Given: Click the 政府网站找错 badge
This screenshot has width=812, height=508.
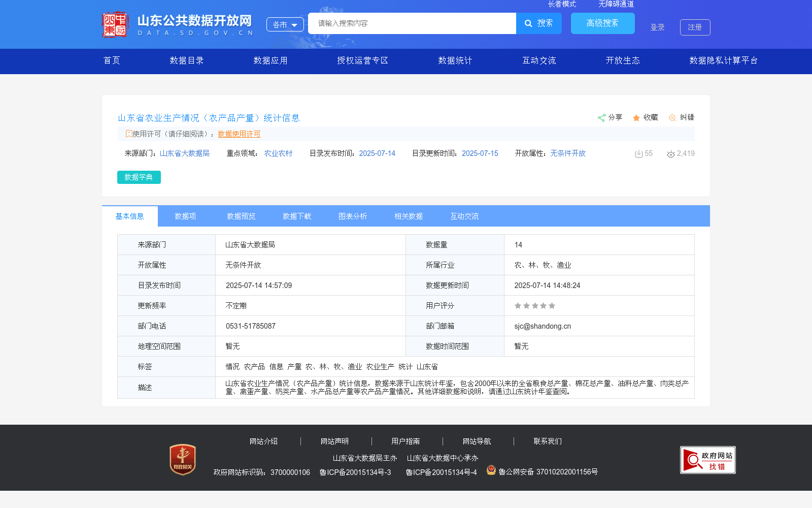Looking at the screenshot, I should point(707,459).
